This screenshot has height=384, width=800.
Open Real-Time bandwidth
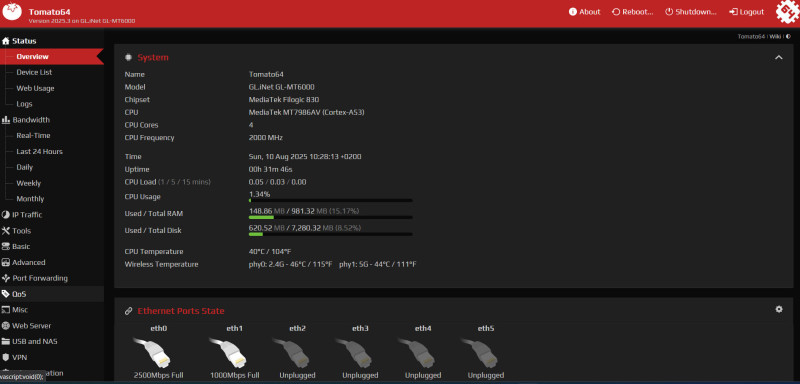33,136
